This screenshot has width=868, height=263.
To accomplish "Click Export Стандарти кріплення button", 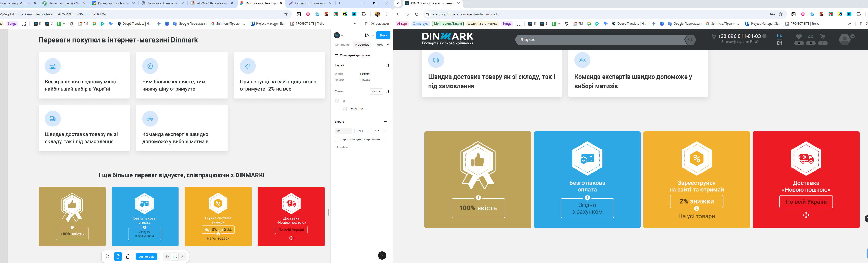I will pyautogui.click(x=360, y=139).
